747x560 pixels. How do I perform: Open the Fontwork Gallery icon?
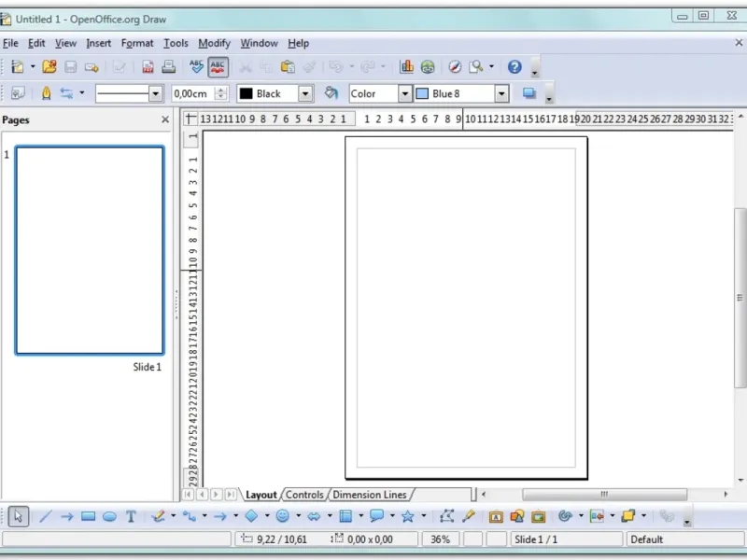point(496,516)
